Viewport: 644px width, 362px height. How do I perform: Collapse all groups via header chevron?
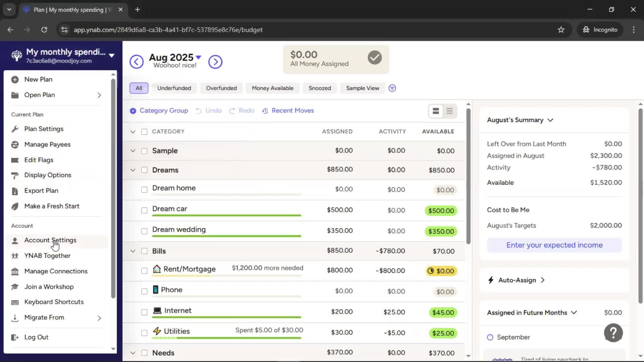click(133, 132)
